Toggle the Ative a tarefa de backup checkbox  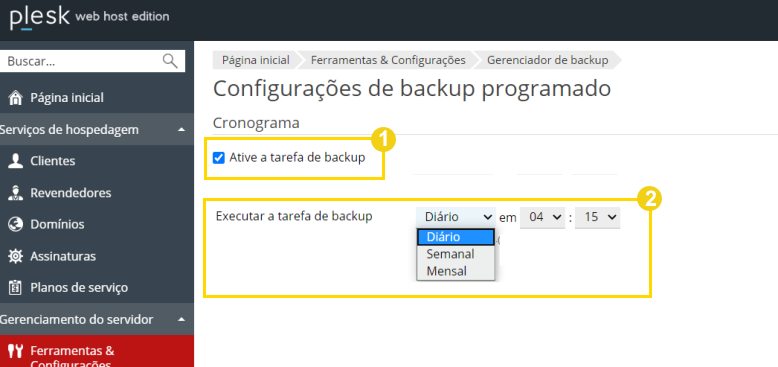(218, 158)
